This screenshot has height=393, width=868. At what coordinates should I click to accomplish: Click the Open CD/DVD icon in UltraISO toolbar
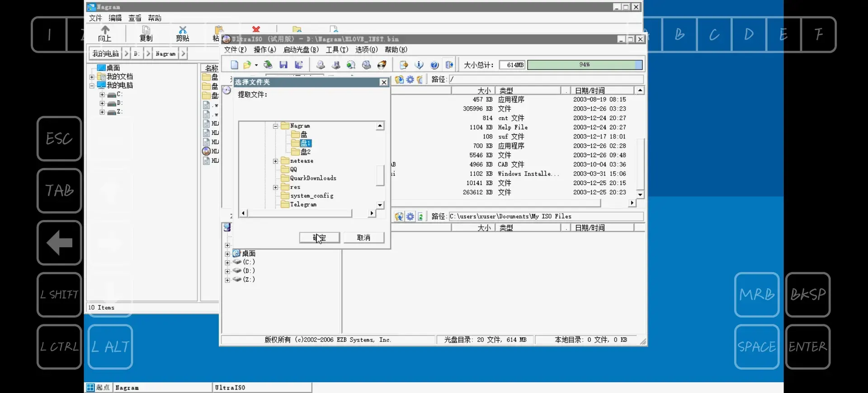268,65
